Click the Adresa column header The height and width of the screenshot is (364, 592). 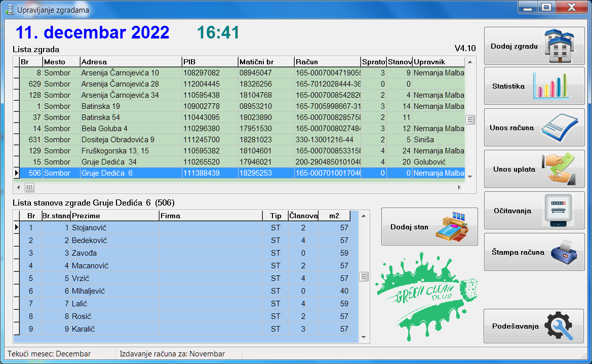click(x=131, y=62)
